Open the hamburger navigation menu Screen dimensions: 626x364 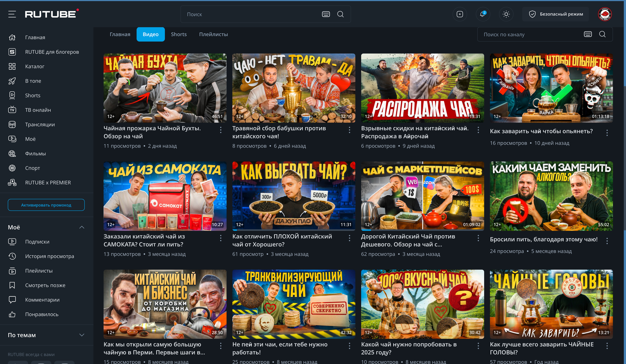pyautogui.click(x=12, y=14)
